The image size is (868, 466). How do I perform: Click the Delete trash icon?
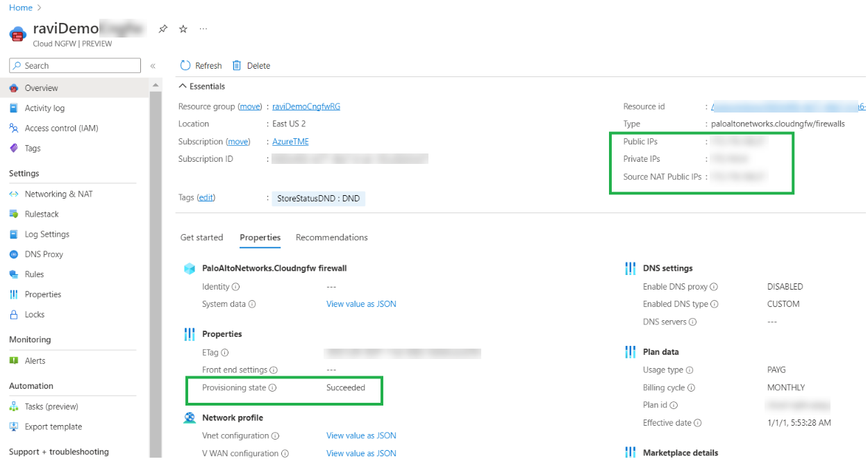click(237, 65)
